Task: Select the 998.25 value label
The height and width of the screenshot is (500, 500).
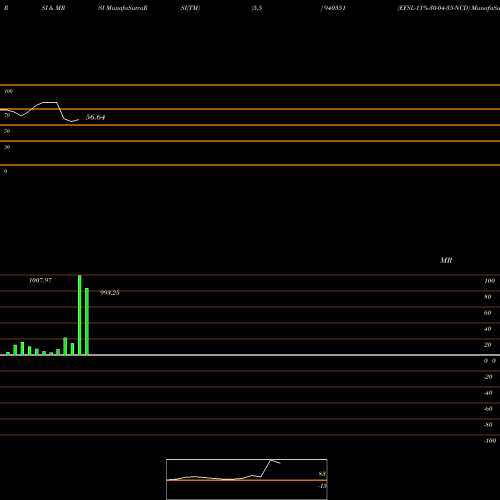Action: [110, 293]
